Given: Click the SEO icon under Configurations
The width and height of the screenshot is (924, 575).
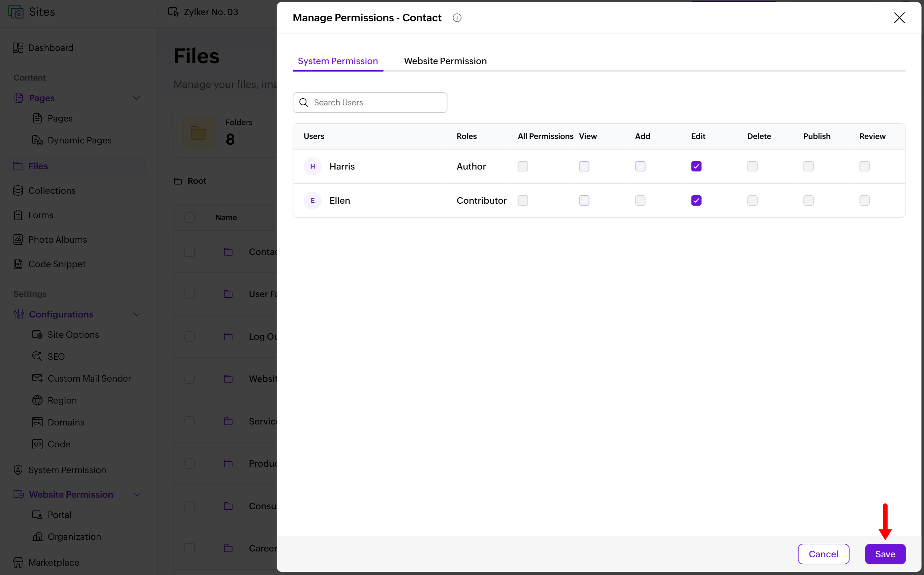Looking at the screenshot, I should [x=37, y=356].
